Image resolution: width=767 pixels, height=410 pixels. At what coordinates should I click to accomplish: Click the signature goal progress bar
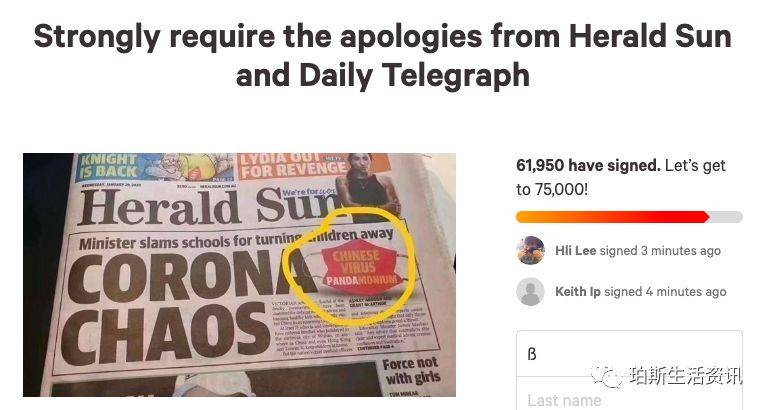[629, 217]
